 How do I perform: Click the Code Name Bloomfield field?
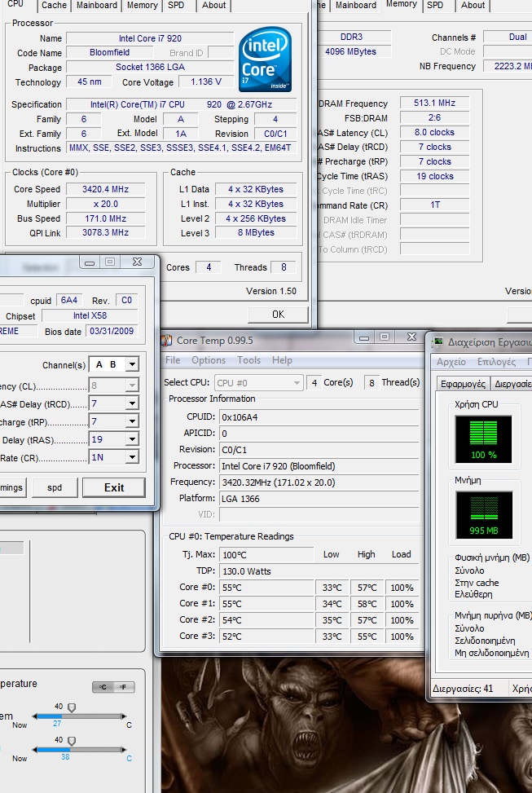110,53
